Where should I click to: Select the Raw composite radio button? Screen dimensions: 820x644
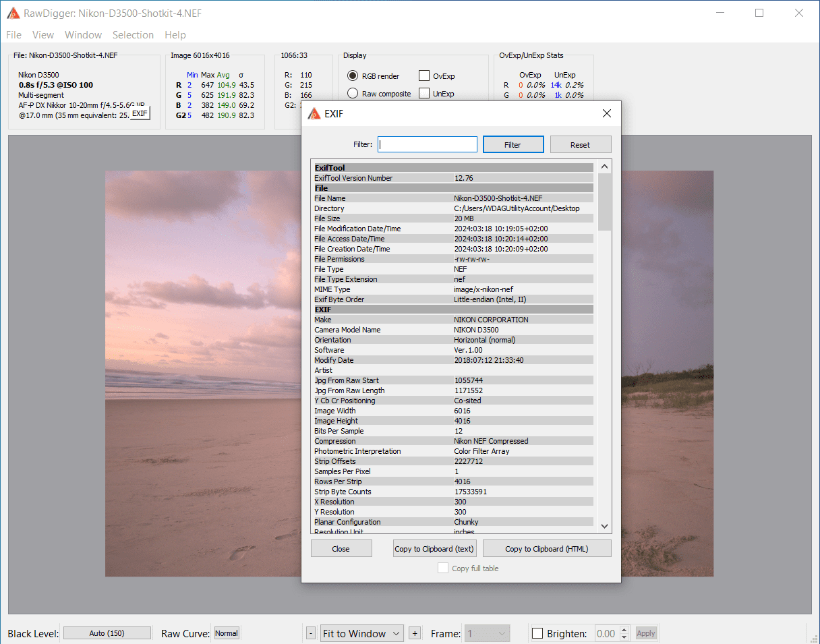tap(353, 93)
